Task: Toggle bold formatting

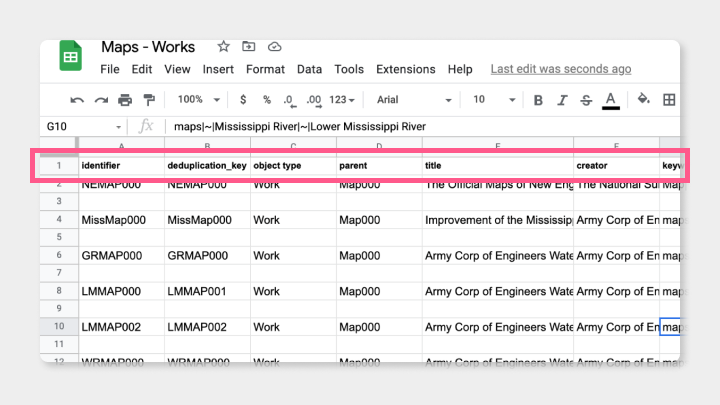Action: pos(538,100)
